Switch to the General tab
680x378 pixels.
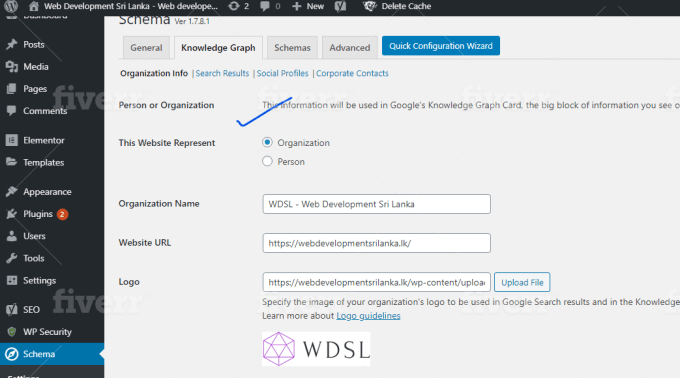[146, 48]
